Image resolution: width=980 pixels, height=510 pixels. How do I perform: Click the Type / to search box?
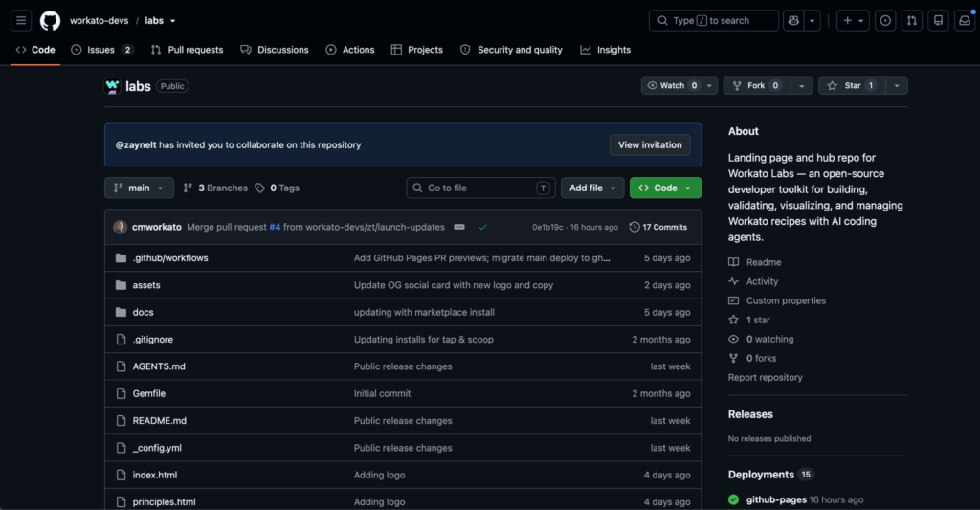click(x=714, y=21)
